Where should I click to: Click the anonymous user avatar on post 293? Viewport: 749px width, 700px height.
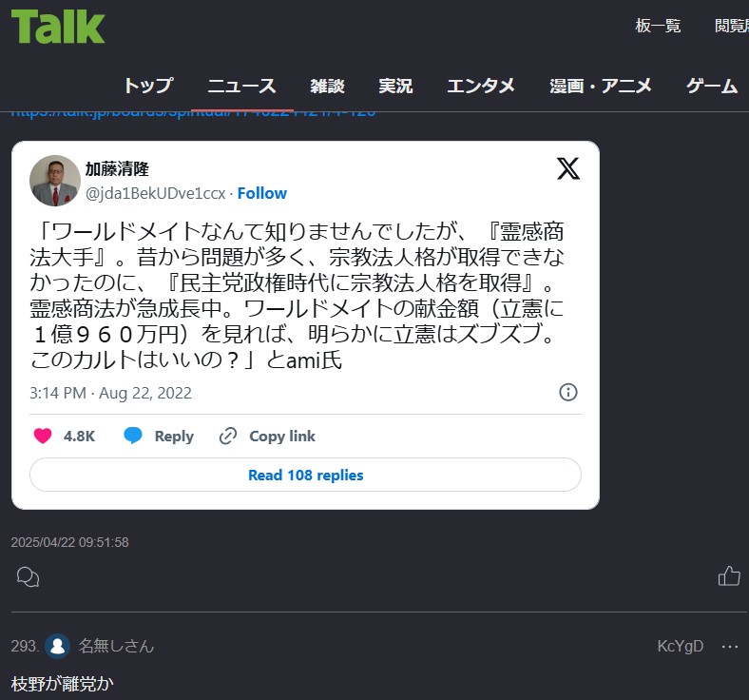[x=58, y=647]
